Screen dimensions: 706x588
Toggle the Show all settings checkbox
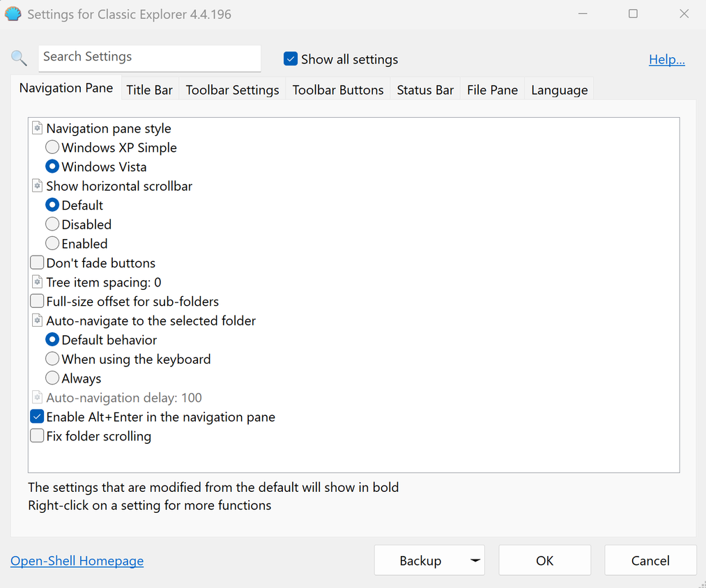coord(291,59)
